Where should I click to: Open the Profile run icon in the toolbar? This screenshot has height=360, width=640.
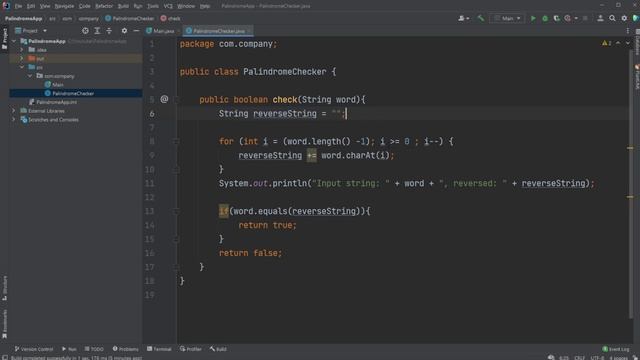click(568, 18)
